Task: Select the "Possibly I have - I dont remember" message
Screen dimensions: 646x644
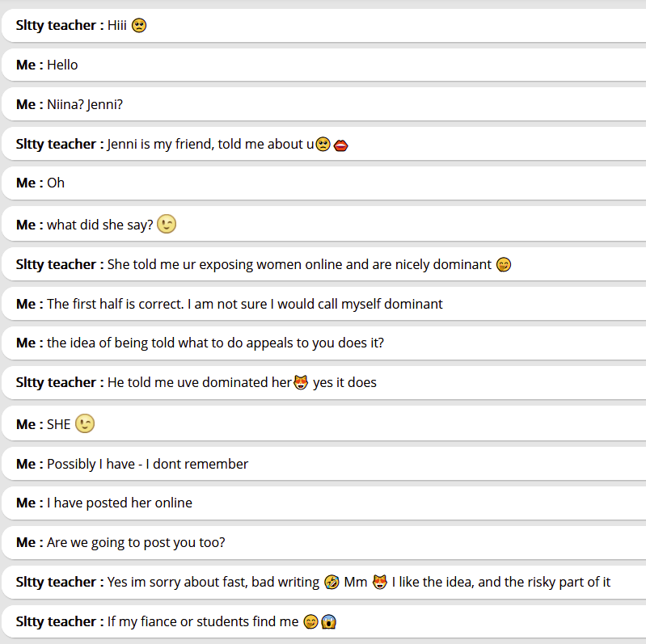Action: [x=147, y=464]
